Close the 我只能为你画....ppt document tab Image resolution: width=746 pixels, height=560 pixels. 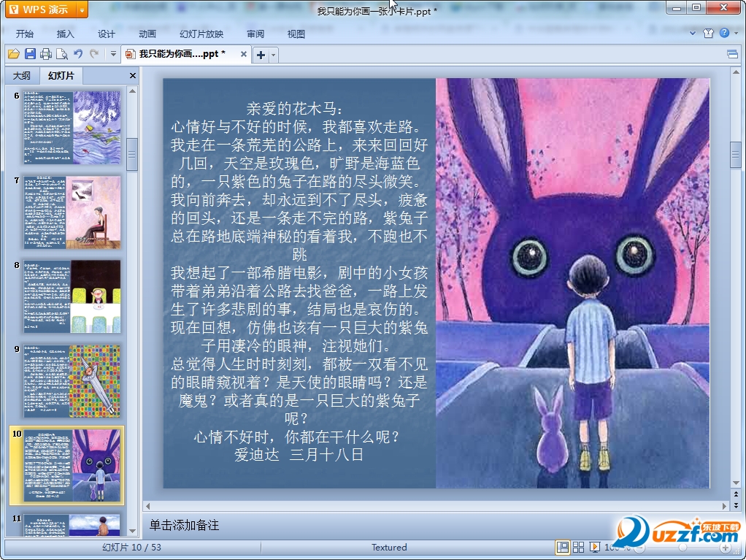coord(244,54)
